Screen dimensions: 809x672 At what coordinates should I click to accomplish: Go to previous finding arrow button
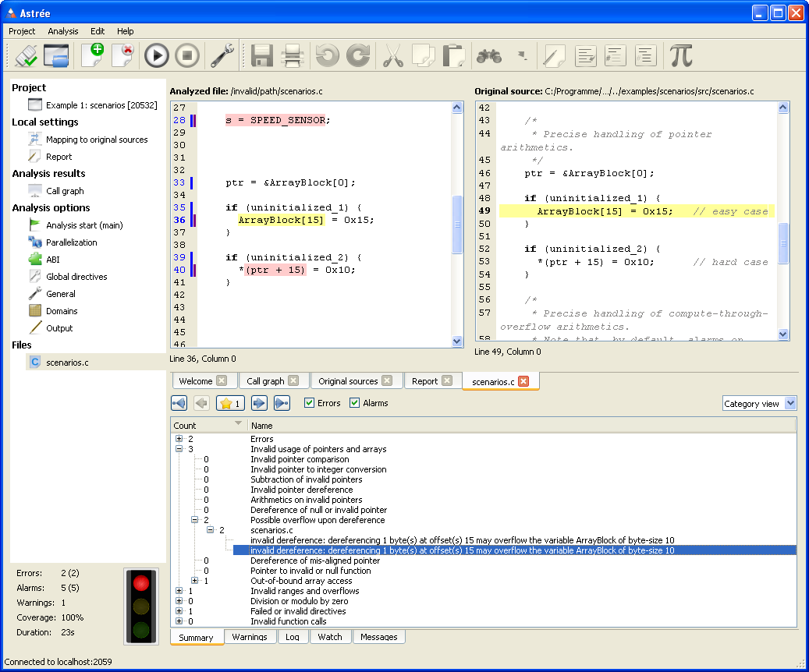click(202, 403)
